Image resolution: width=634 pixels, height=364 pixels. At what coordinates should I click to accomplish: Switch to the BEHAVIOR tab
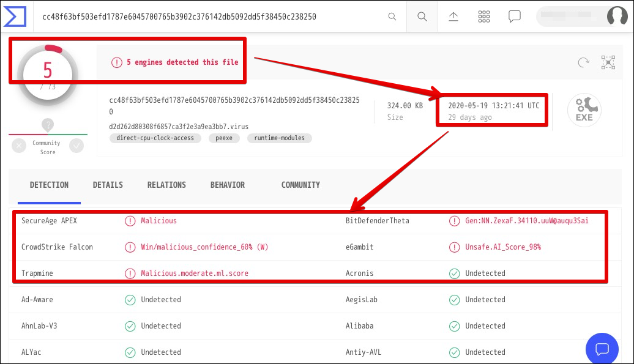[228, 185]
